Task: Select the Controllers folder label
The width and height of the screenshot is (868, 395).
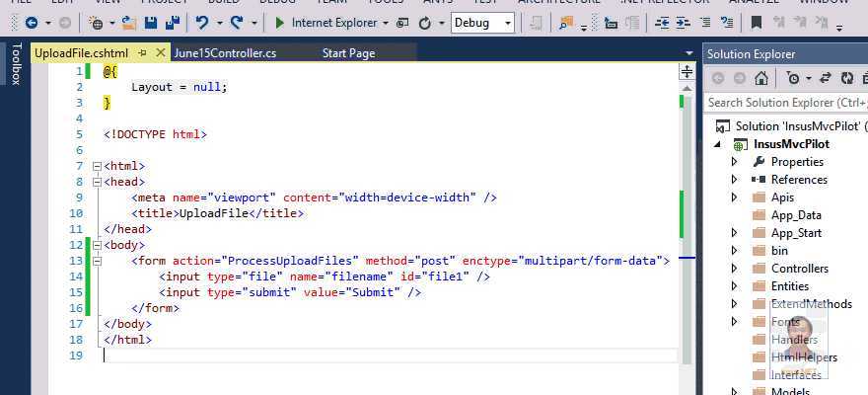Action: pos(800,269)
